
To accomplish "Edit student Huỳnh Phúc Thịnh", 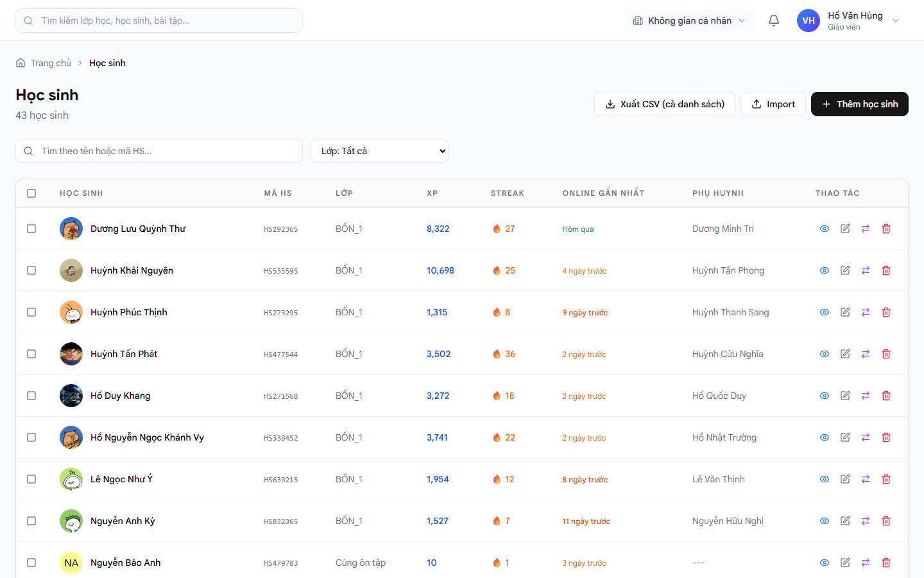I will (x=845, y=312).
